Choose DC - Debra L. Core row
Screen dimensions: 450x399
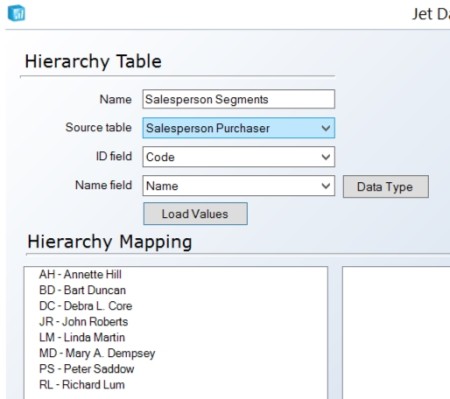86,306
